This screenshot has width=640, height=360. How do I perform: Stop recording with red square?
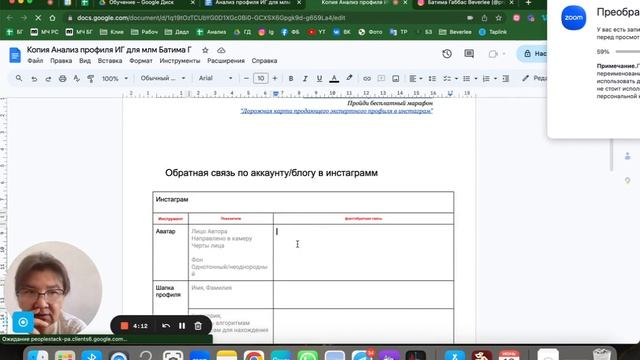point(124,326)
